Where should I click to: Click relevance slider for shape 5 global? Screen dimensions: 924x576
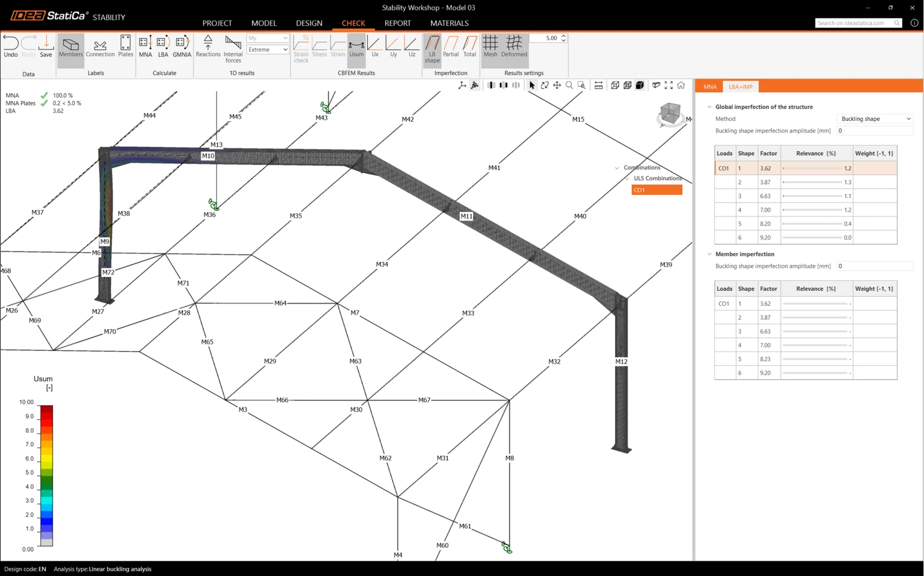(813, 224)
